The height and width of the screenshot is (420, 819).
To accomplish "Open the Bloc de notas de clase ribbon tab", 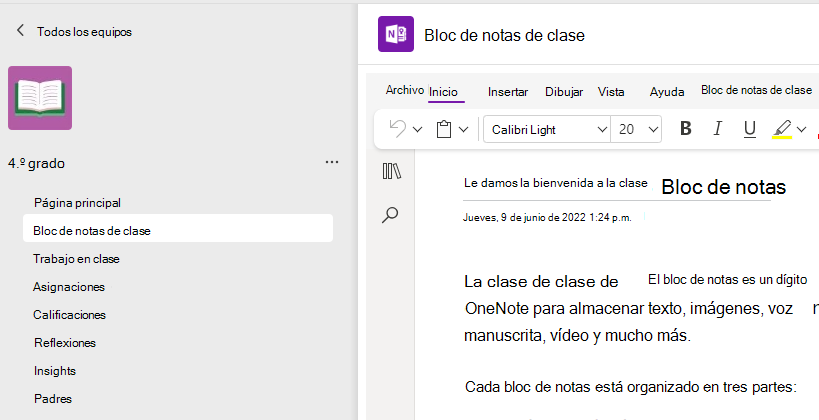I will click(756, 90).
